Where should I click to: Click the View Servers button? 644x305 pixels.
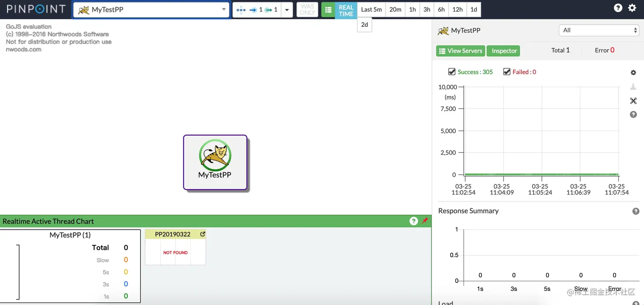click(x=460, y=51)
